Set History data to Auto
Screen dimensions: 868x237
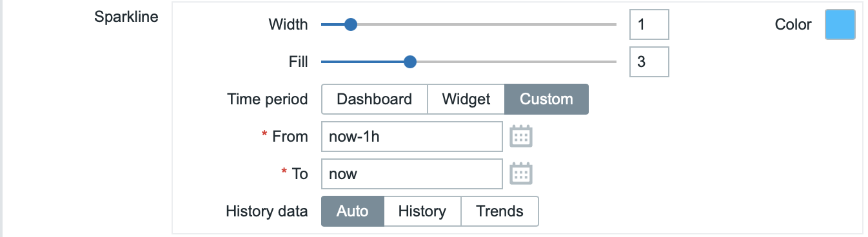pyautogui.click(x=352, y=211)
